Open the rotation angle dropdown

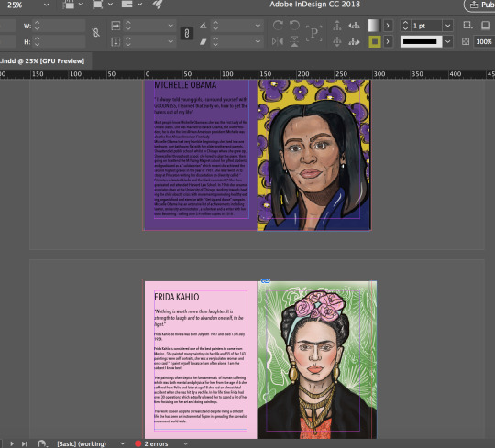[258, 26]
